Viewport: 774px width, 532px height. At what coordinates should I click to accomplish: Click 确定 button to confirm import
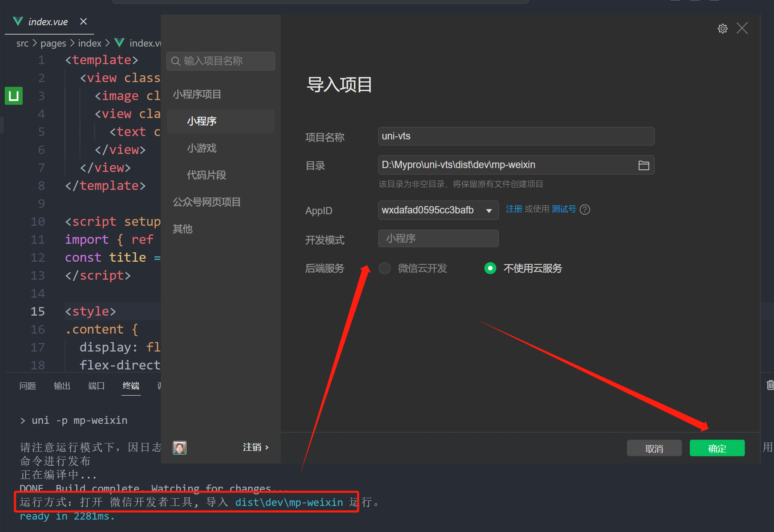717,448
